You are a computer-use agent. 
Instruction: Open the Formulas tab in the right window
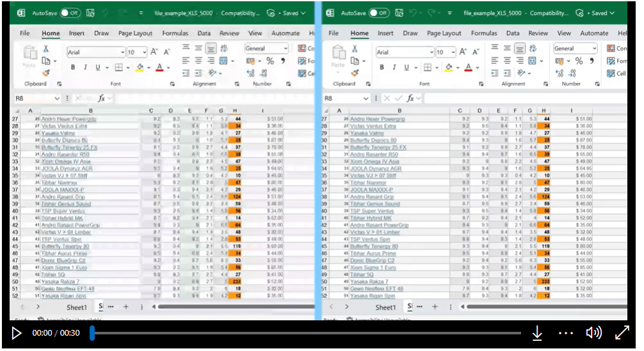pos(484,33)
